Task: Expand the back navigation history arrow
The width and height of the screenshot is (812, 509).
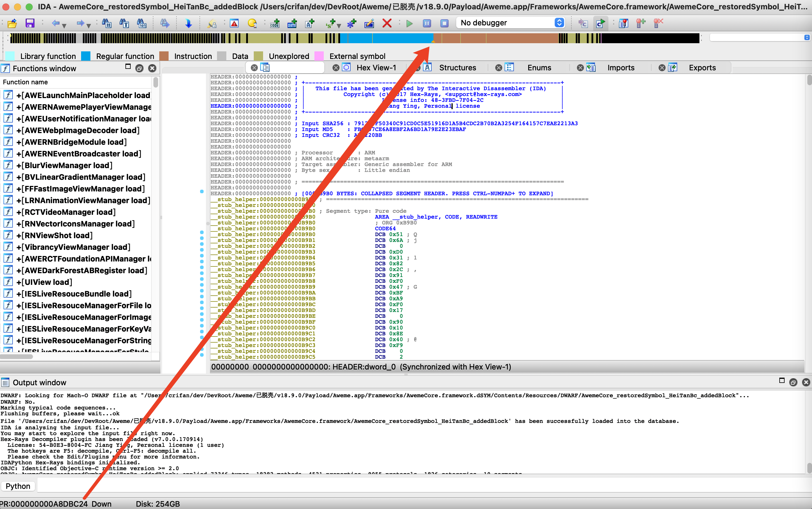Action: [x=64, y=26]
